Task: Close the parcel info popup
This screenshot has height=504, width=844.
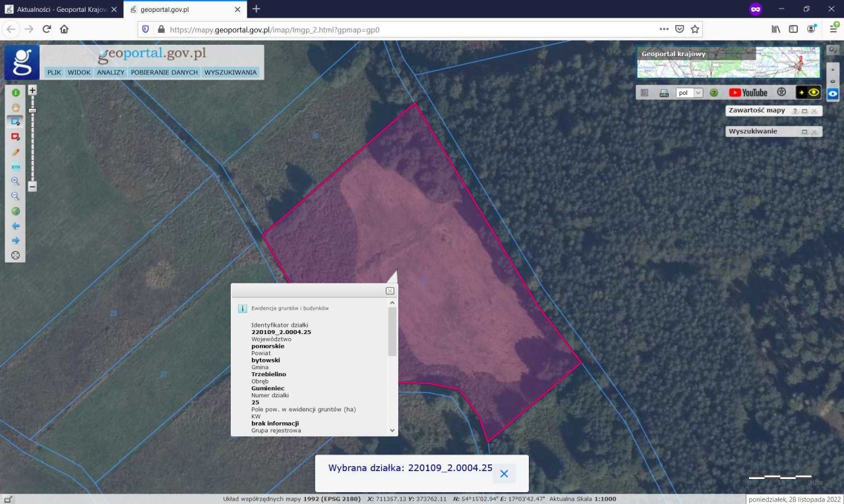Action: tap(390, 291)
